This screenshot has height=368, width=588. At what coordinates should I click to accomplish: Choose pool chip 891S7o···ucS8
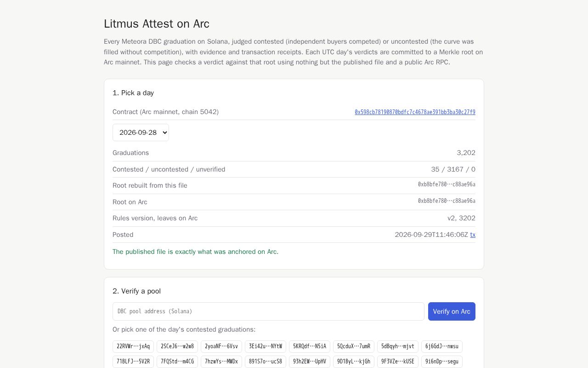266,362
